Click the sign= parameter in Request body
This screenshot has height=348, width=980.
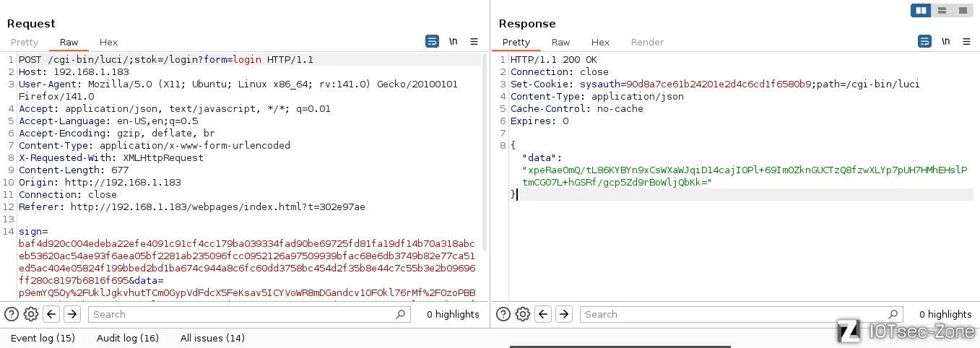pyautogui.click(x=33, y=232)
